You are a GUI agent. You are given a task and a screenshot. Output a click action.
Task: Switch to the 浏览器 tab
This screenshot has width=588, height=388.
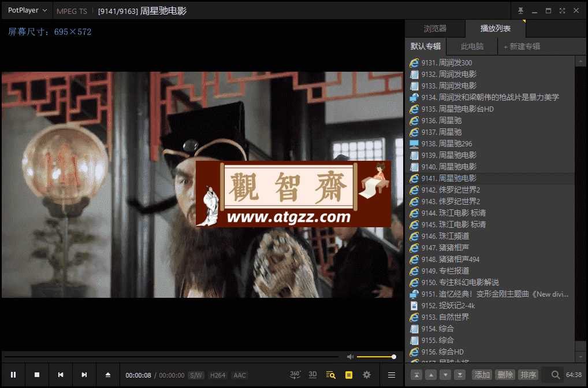[435, 28]
